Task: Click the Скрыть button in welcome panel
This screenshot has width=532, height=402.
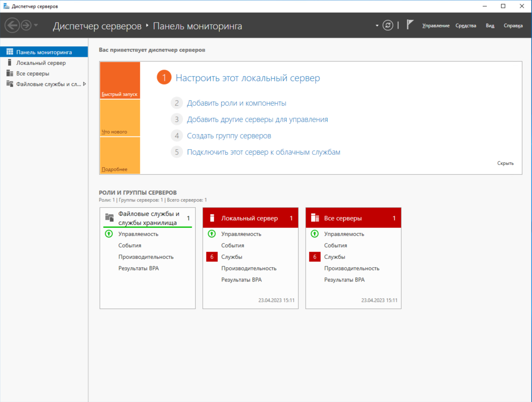Action: [505, 163]
